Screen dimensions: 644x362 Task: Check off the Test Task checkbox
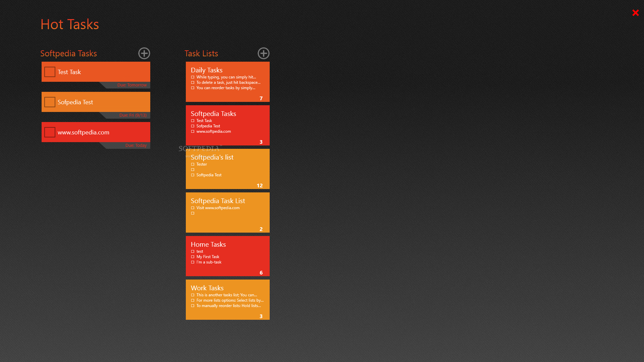(x=50, y=72)
